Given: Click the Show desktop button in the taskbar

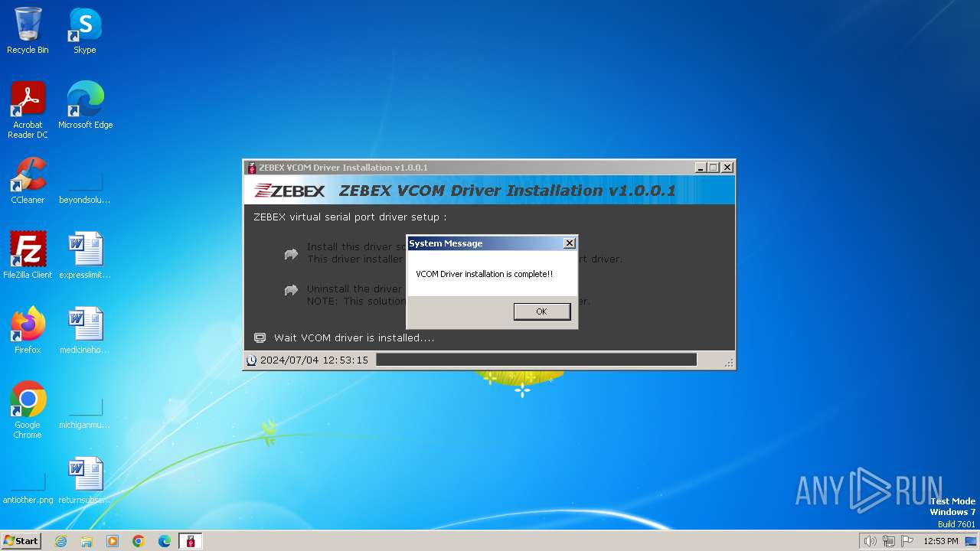Looking at the screenshot, I should [x=972, y=541].
